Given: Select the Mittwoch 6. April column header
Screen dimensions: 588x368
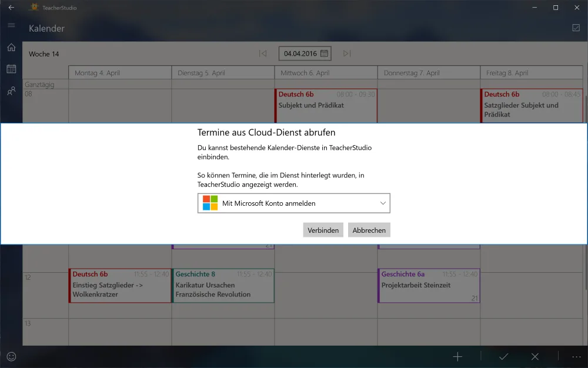Looking at the screenshot, I should tap(326, 73).
